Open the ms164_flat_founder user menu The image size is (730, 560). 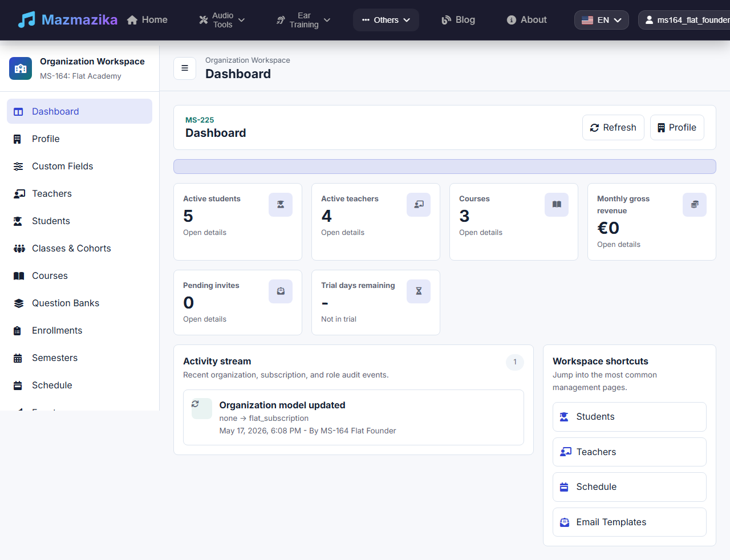click(684, 20)
